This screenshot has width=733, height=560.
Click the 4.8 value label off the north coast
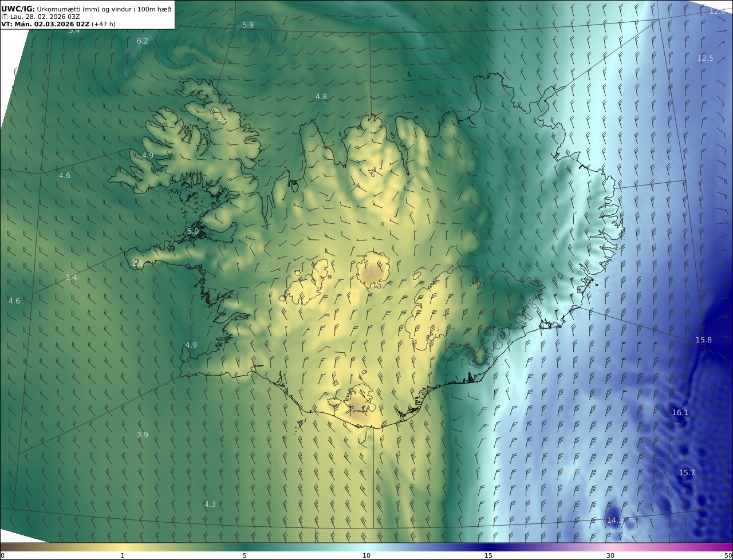point(321,96)
